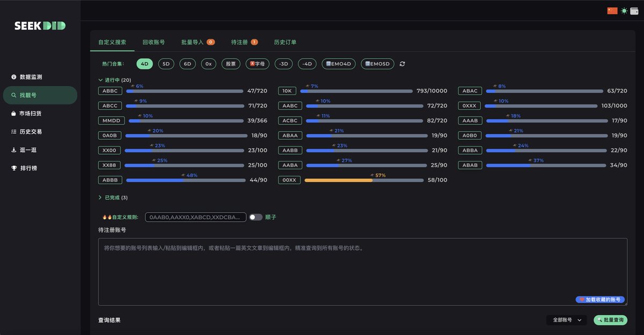Click the ABBC pattern tag
The width and height of the screenshot is (644, 335).
109,91
